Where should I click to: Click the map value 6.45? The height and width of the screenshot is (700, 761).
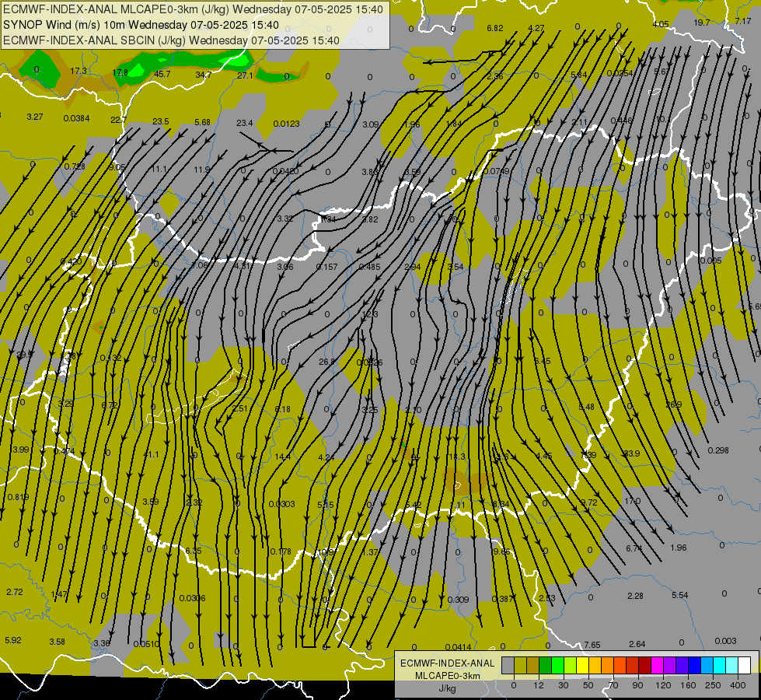[542, 361]
